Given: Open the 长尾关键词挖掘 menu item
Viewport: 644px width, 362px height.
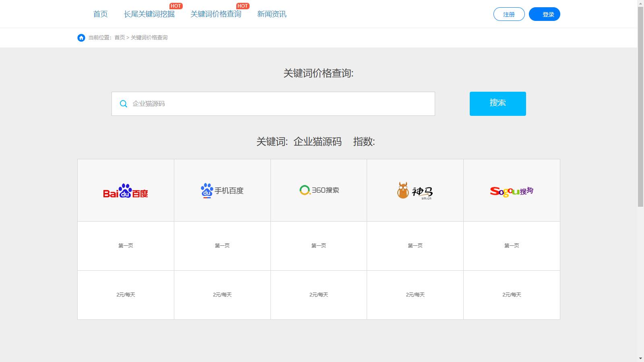Looking at the screenshot, I should coord(149,14).
